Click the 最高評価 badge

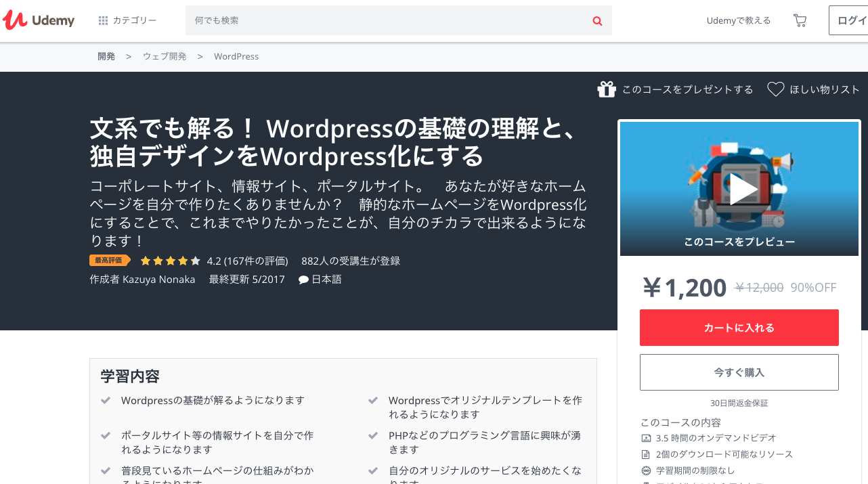(110, 261)
